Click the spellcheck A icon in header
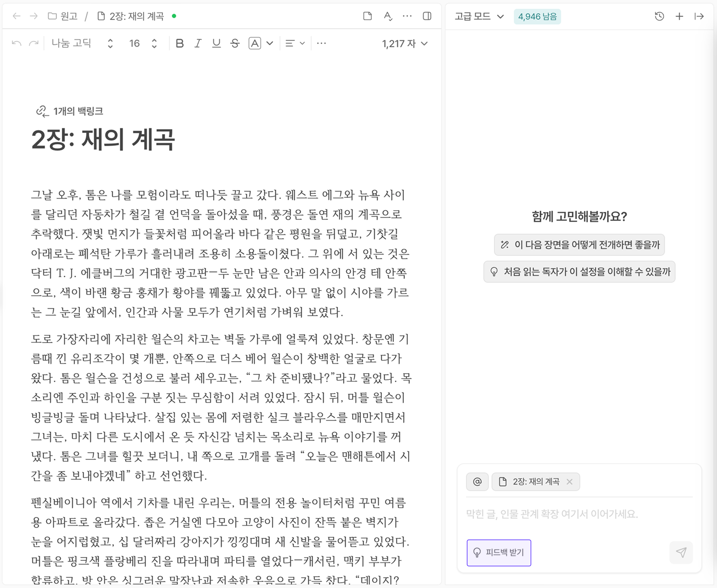The height and width of the screenshot is (588, 717). point(388,16)
